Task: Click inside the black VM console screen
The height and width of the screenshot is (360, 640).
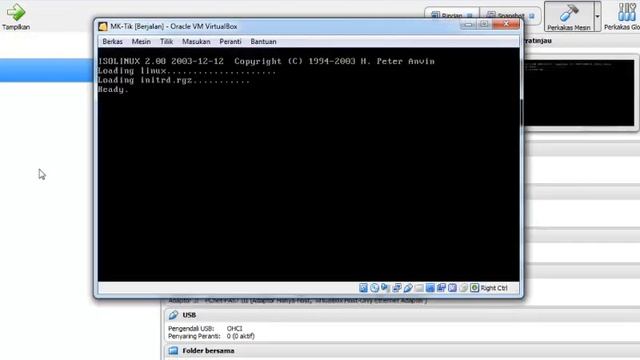Action: point(309,164)
